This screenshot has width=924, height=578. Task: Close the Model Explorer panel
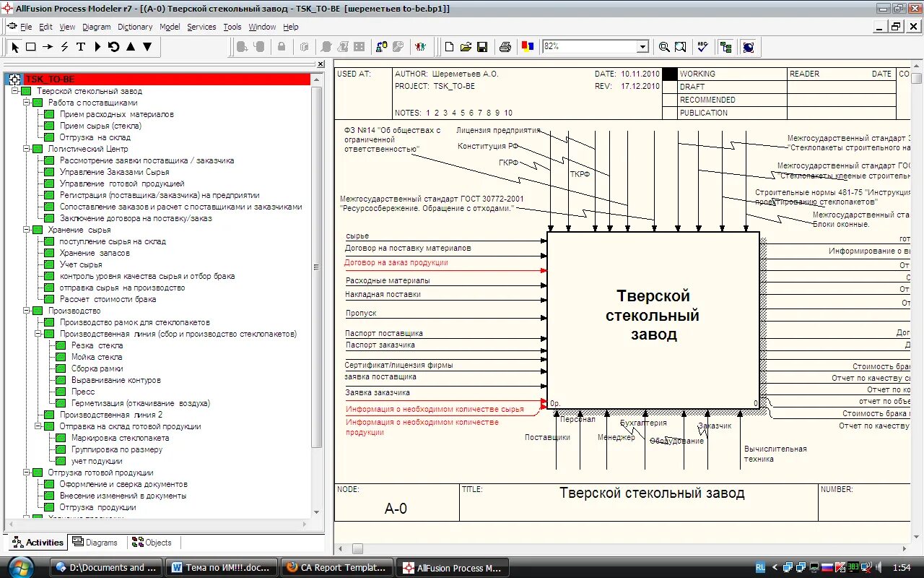(x=321, y=64)
